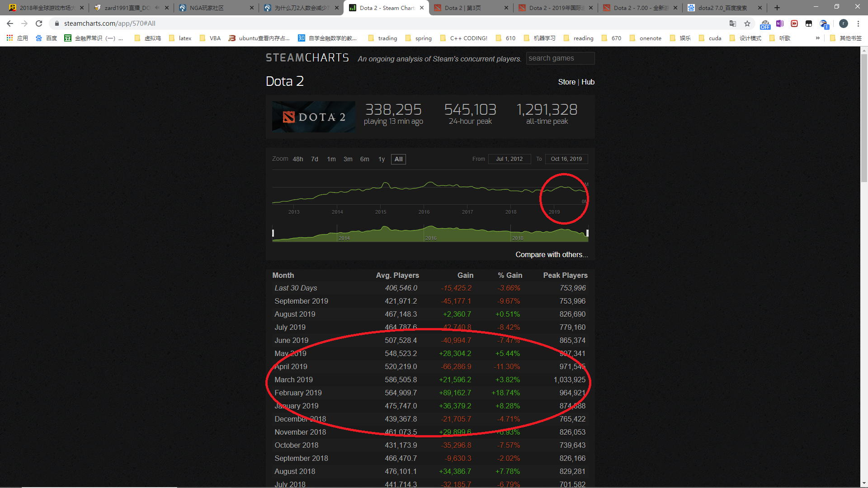Reload the Steam Charts page
The height and width of the screenshot is (488, 868).
[39, 23]
